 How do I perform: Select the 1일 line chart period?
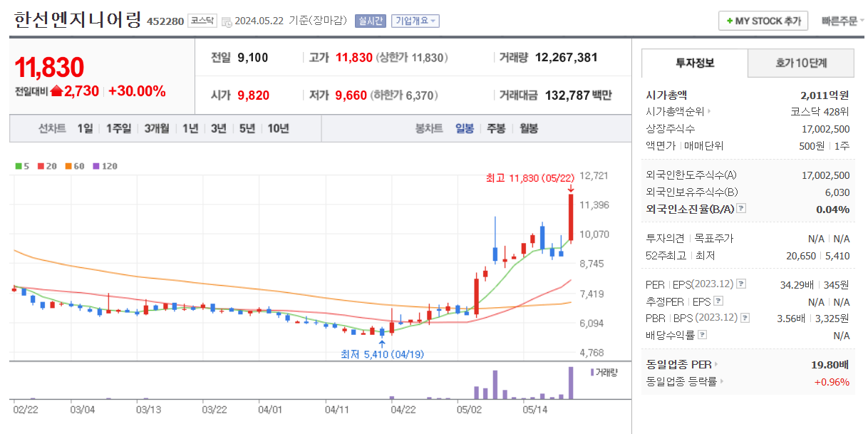pyautogui.click(x=85, y=128)
